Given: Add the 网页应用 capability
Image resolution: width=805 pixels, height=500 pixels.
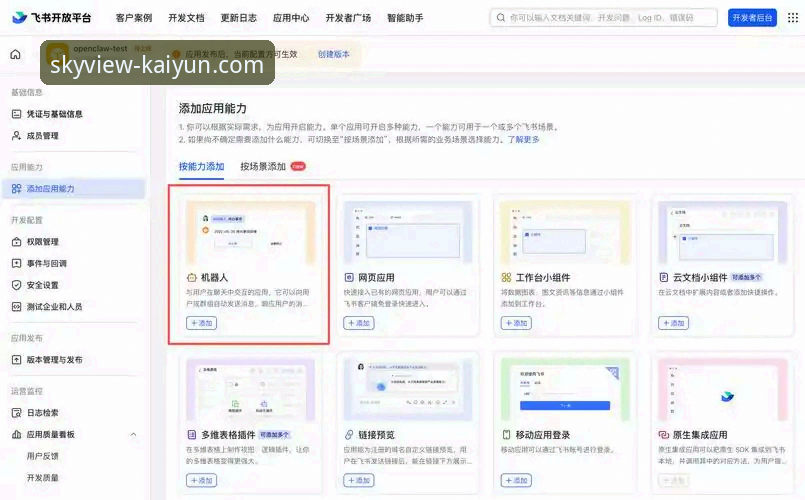Looking at the screenshot, I should click(x=358, y=323).
